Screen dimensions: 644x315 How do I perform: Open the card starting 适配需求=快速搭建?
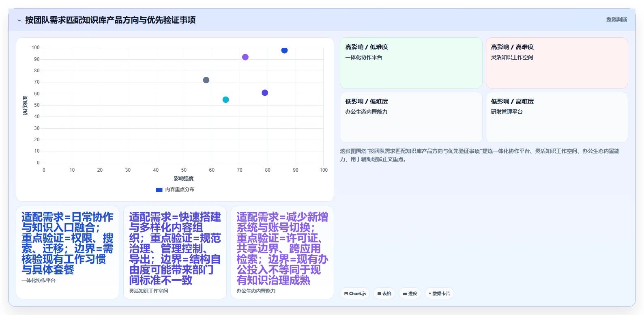pos(175,252)
